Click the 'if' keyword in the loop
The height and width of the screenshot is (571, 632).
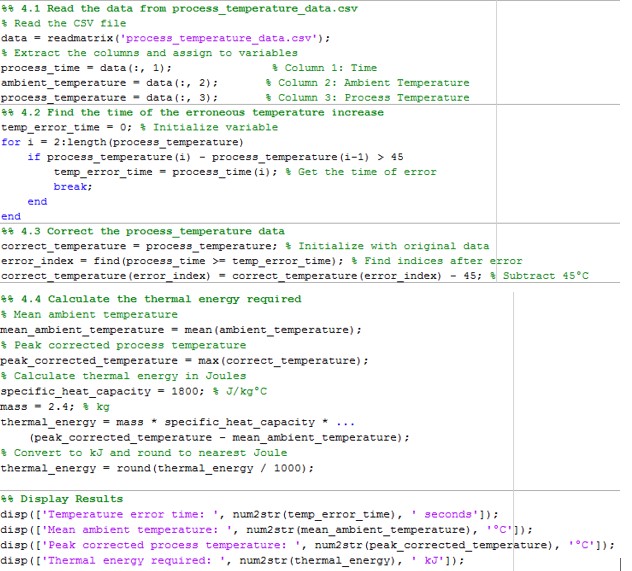click(34, 157)
